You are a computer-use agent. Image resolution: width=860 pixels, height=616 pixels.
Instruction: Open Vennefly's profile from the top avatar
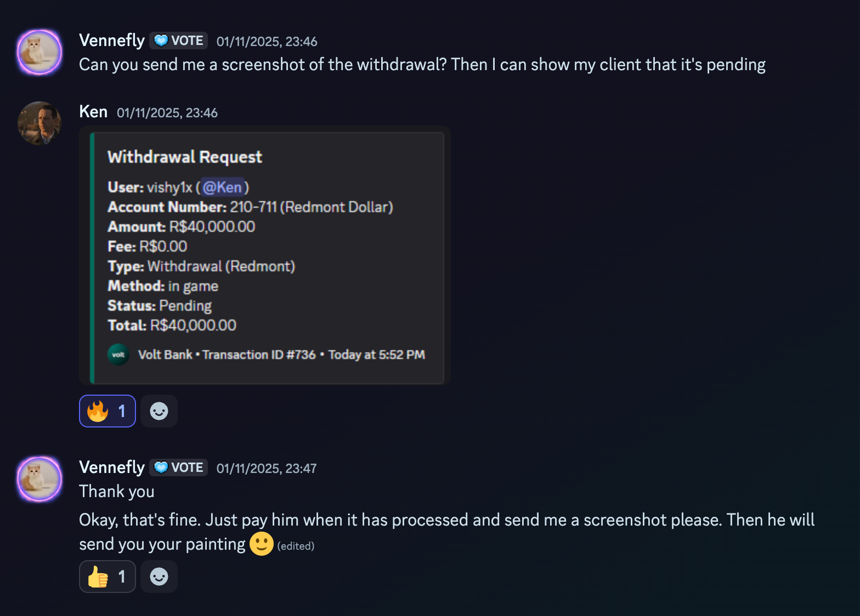[x=39, y=52]
